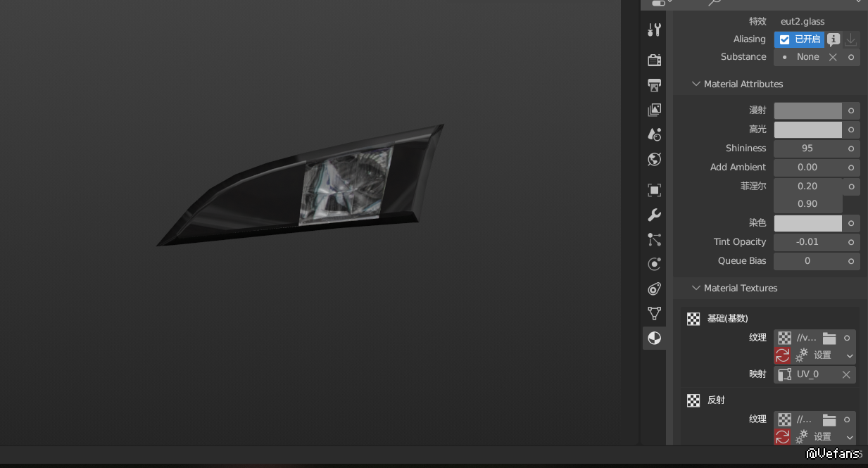Screen dimensions: 868x468
Task: Animate base texture property dot
Action: point(847,339)
